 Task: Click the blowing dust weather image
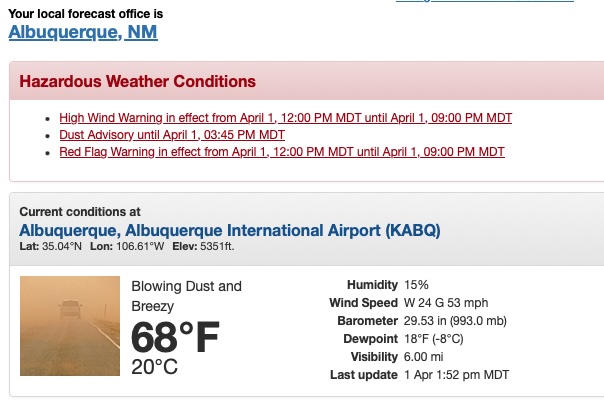70,325
